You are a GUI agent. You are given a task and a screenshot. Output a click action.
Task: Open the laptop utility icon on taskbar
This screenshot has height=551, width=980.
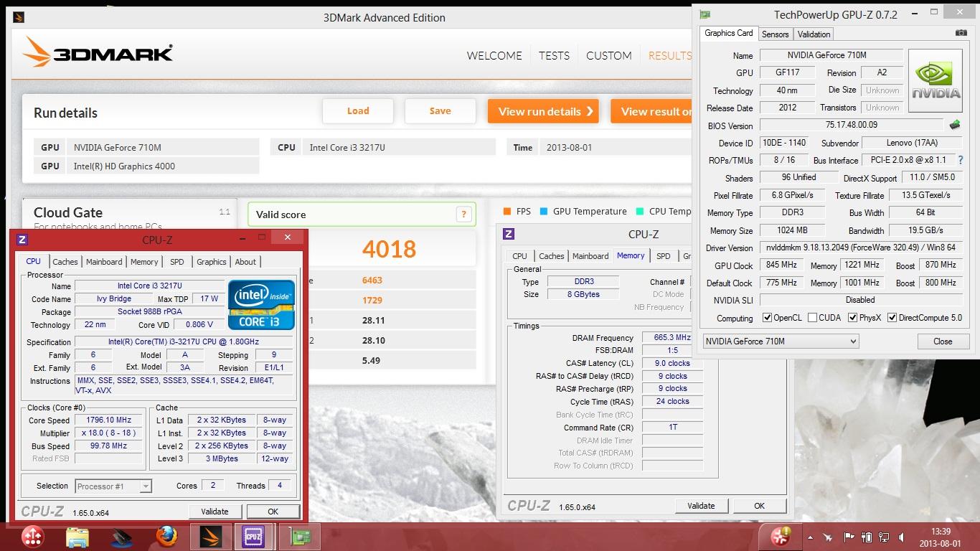pos(122,537)
